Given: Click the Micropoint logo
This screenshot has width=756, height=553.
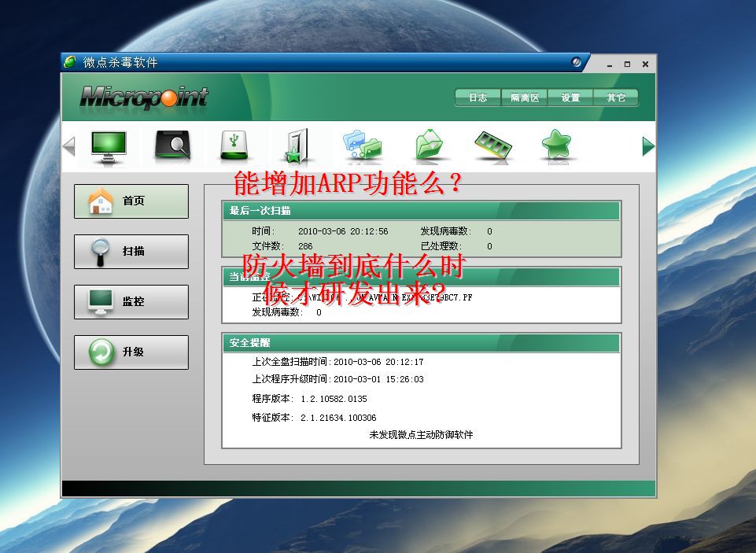Looking at the screenshot, I should click(144, 98).
